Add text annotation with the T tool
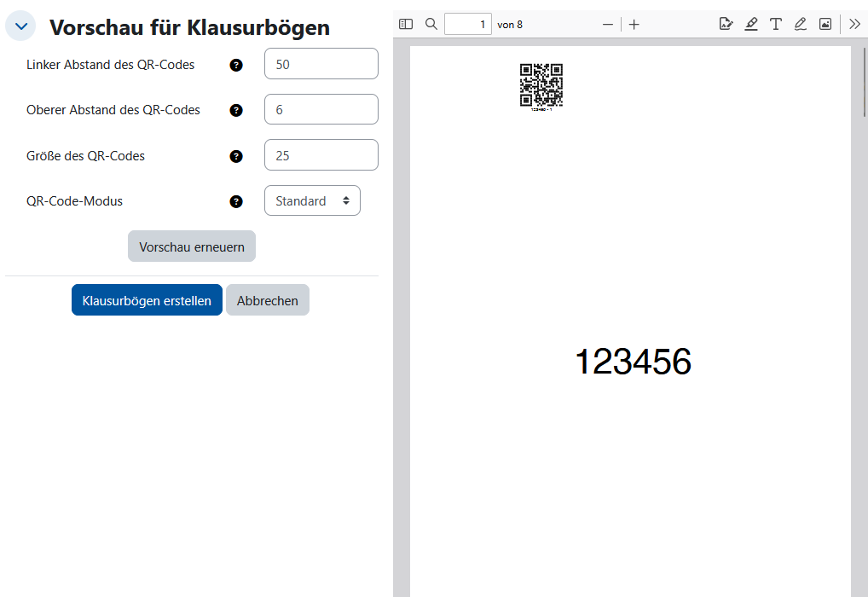The image size is (868, 597). point(775,24)
